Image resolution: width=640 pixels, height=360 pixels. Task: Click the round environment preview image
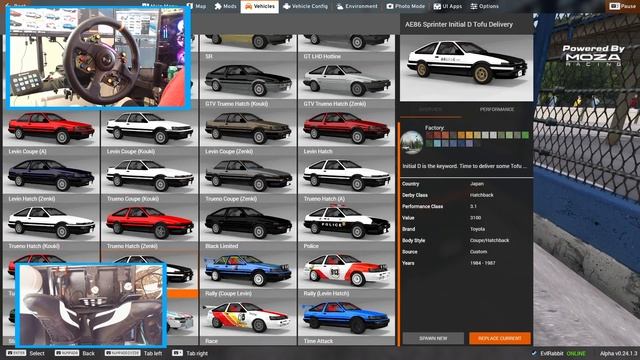(412, 142)
